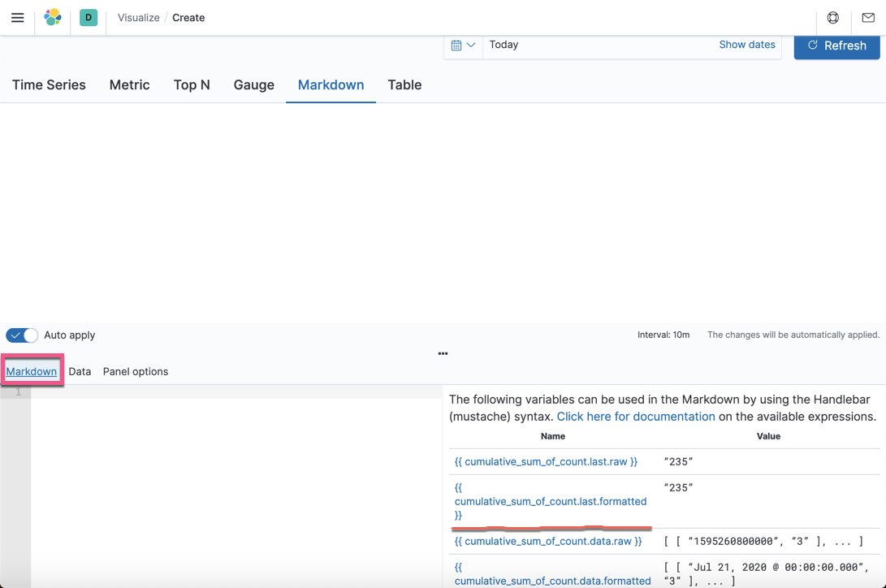Click the Elastic logo

click(x=52, y=17)
